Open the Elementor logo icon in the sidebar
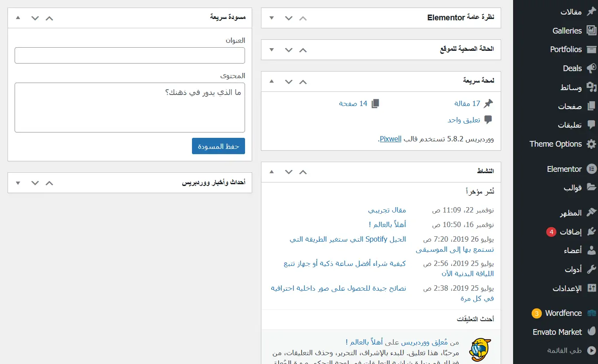598x364 pixels. coord(591,169)
